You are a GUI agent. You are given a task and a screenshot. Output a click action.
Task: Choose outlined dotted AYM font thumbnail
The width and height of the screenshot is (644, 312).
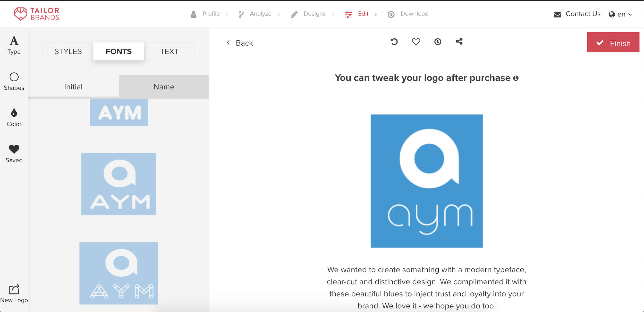(x=119, y=273)
